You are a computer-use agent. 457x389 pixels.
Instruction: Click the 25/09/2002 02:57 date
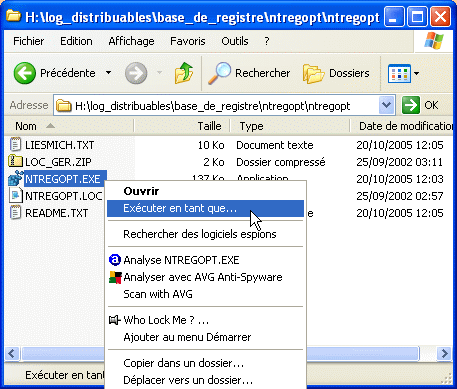[400, 196]
